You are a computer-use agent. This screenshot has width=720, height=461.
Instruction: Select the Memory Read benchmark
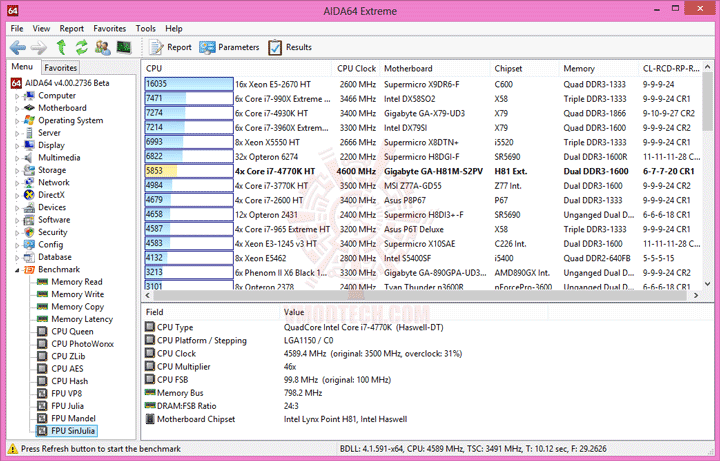pyautogui.click(x=77, y=282)
